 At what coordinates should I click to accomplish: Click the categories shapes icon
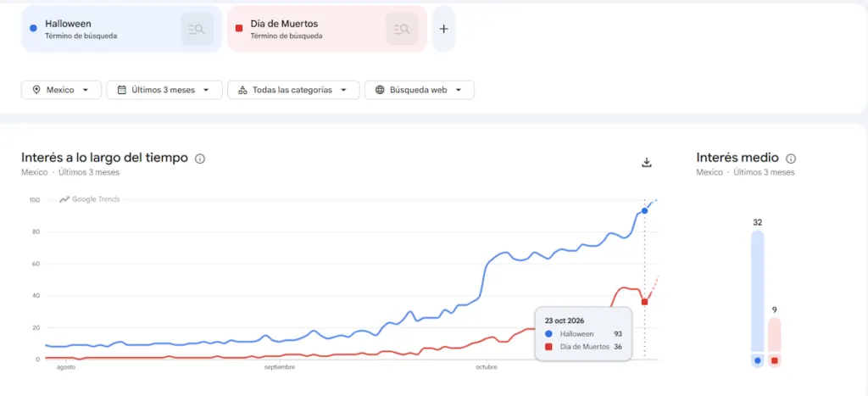[x=242, y=90]
